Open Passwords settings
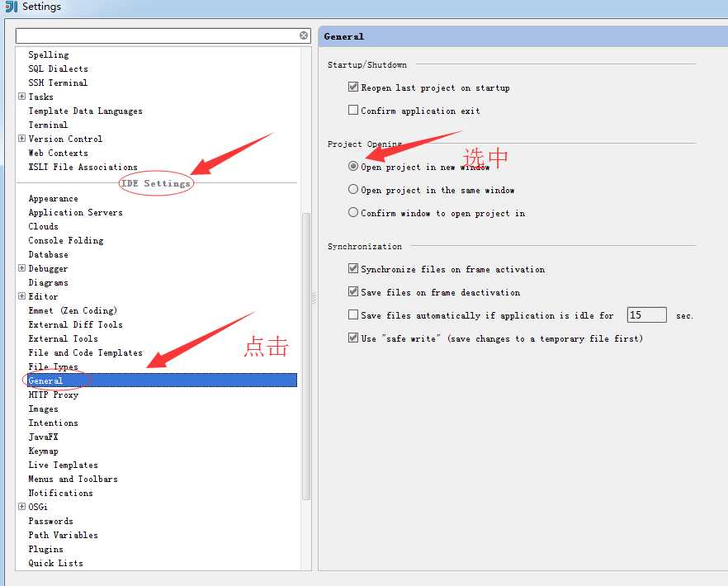The image size is (728, 586). [51, 521]
